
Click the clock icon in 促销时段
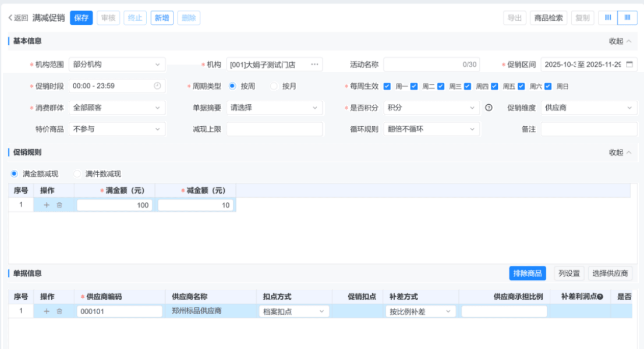(x=157, y=86)
